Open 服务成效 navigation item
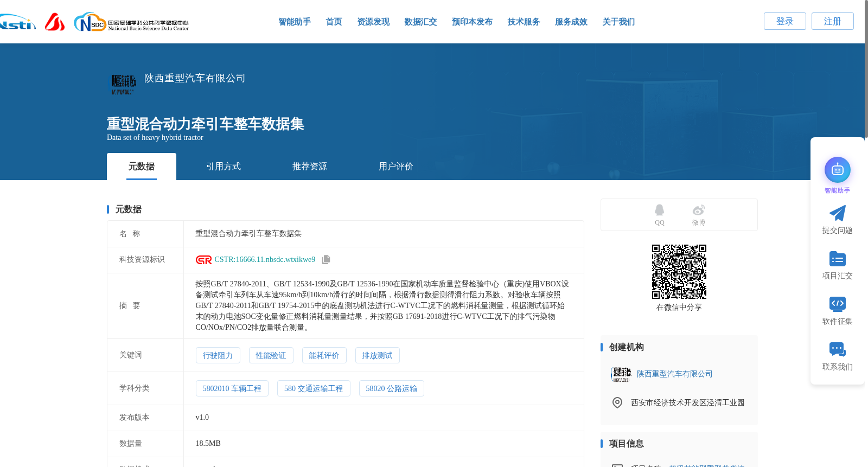The width and height of the screenshot is (868, 467). coord(571,22)
